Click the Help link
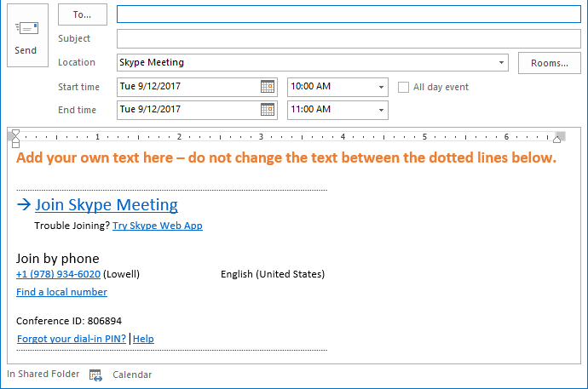The width and height of the screenshot is (588, 389). click(x=143, y=339)
